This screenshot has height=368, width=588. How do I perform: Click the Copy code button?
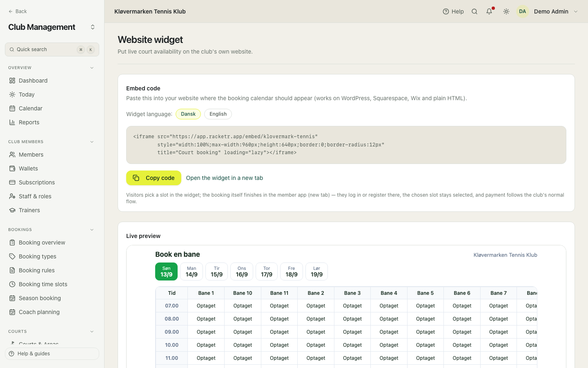coord(154,178)
